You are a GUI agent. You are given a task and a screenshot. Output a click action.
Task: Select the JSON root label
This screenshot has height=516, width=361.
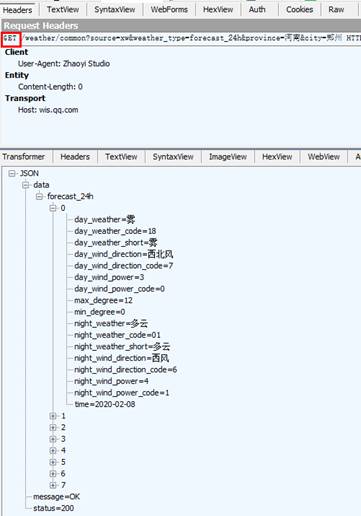pyautogui.click(x=29, y=173)
